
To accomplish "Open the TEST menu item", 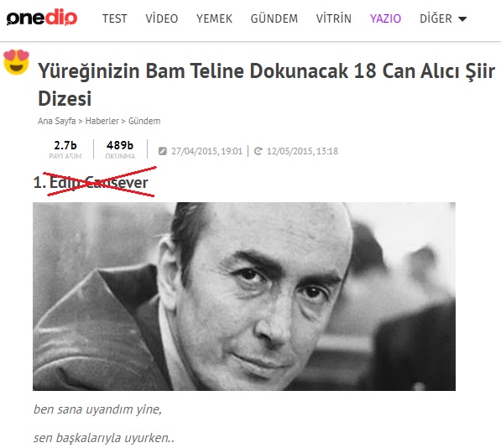I will [115, 18].
